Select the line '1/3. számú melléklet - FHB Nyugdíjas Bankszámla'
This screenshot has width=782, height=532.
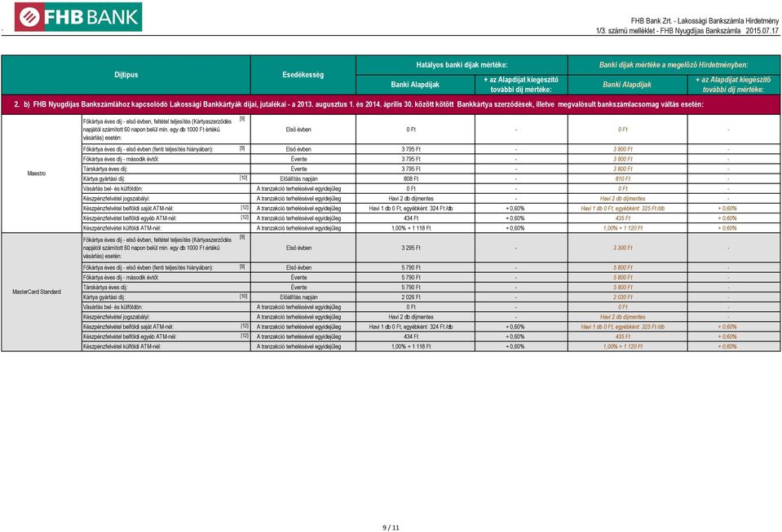click(x=669, y=31)
